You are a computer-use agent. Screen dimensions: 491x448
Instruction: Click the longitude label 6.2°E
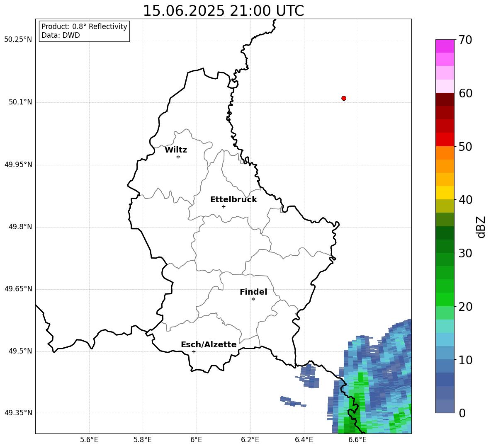(x=250, y=440)
